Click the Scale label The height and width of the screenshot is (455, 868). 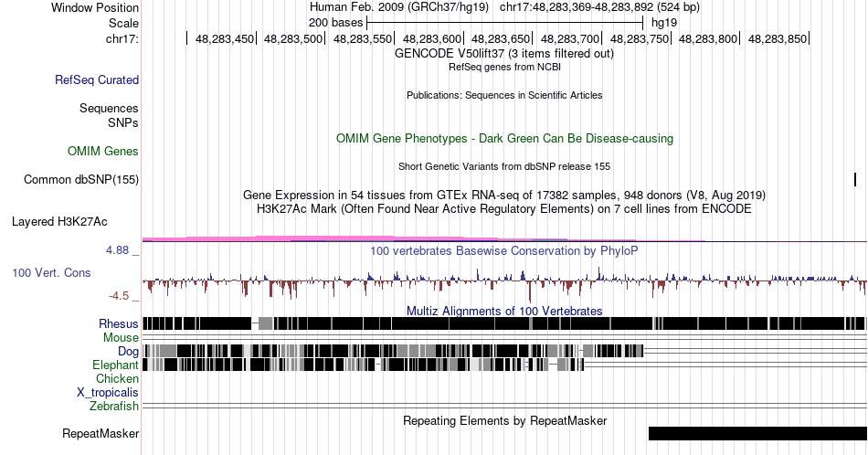pos(123,23)
